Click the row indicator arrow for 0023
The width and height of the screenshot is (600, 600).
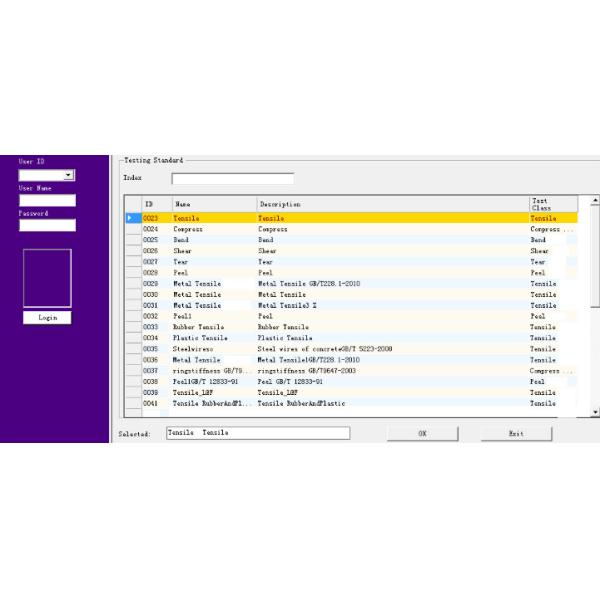(130, 218)
